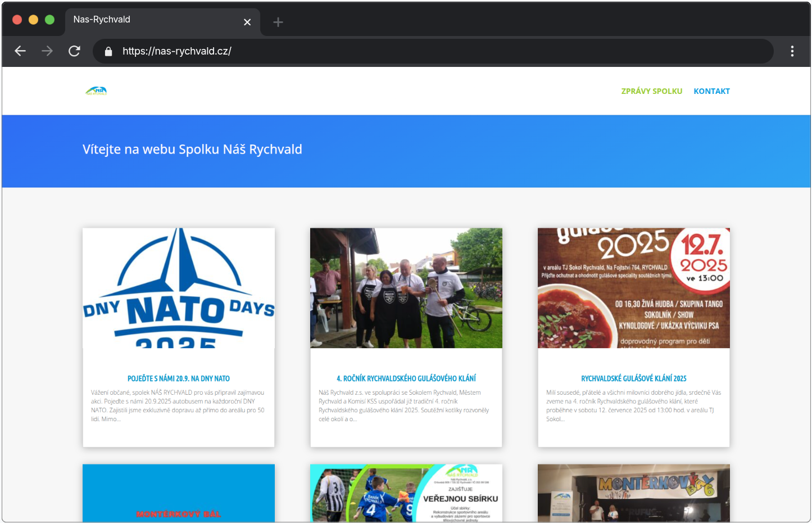
Task: Open a new browser tab
Action: tap(278, 22)
